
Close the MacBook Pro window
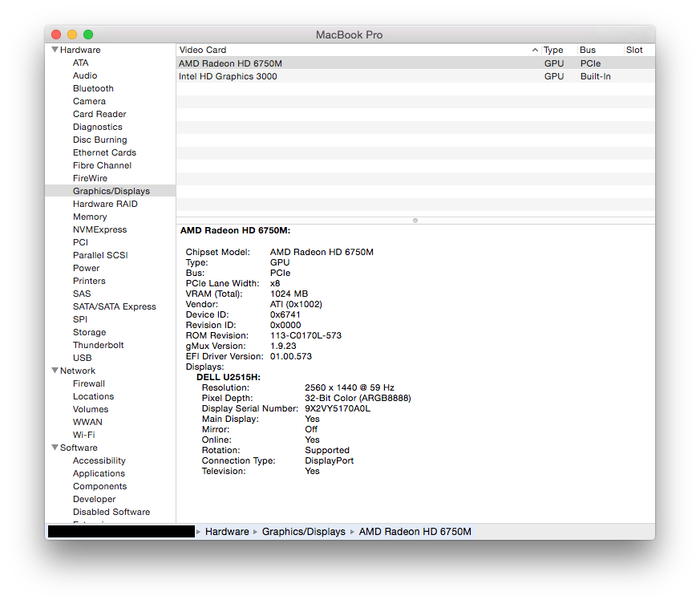pyautogui.click(x=56, y=34)
